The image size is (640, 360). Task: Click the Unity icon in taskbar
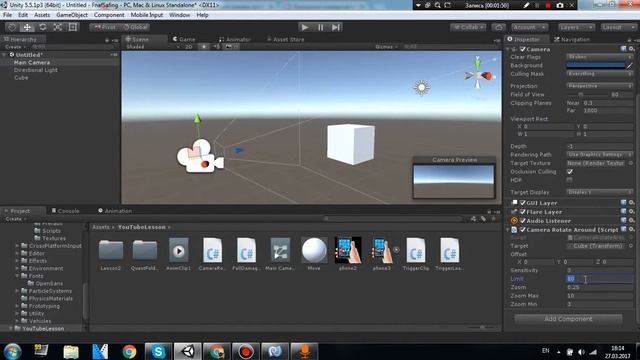pyautogui.click(x=188, y=351)
